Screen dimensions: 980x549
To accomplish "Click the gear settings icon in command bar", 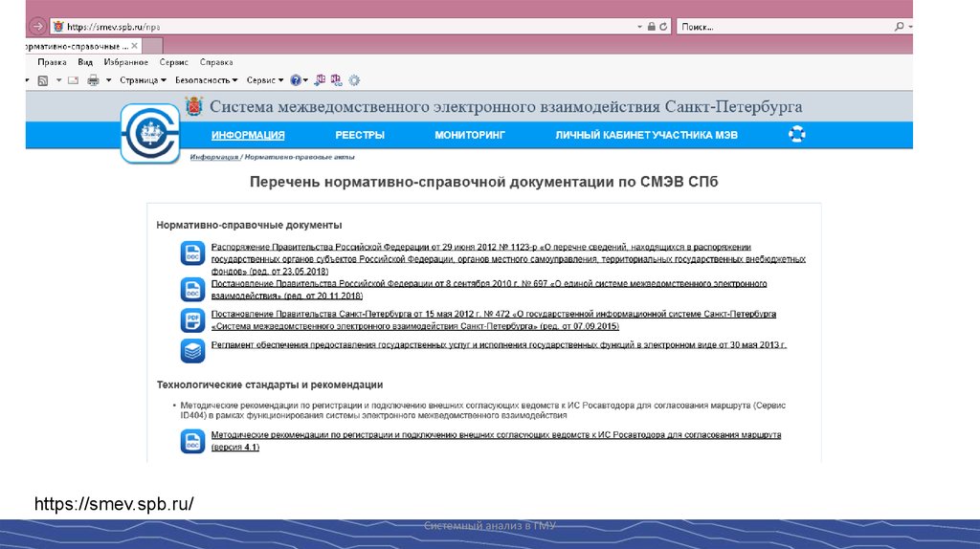I will 354,80.
